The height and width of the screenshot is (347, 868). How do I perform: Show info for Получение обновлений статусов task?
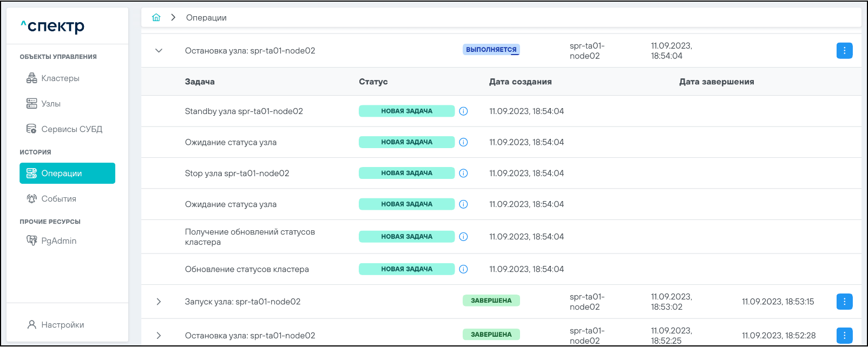[463, 237]
